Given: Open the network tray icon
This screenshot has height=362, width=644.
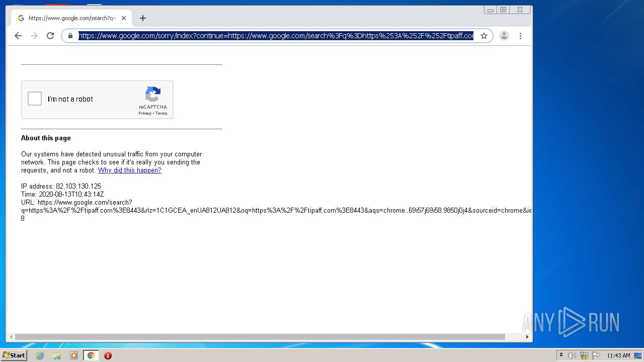Looking at the screenshot, I should 584,355.
